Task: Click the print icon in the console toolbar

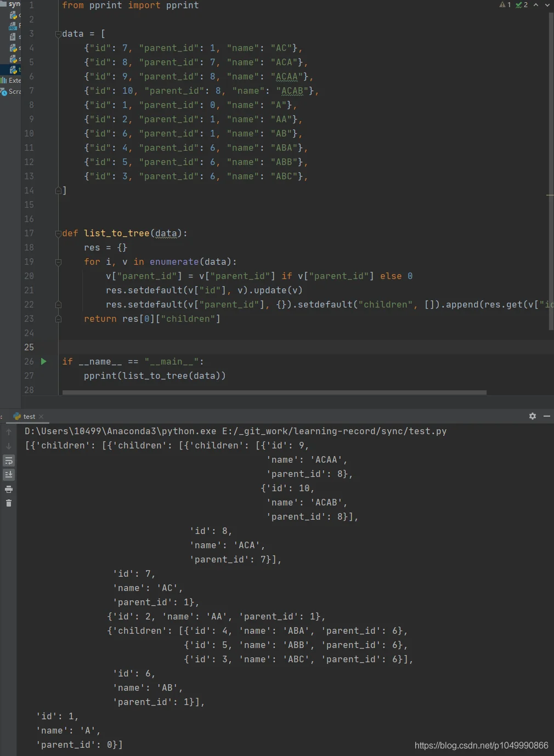Action: point(9,489)
